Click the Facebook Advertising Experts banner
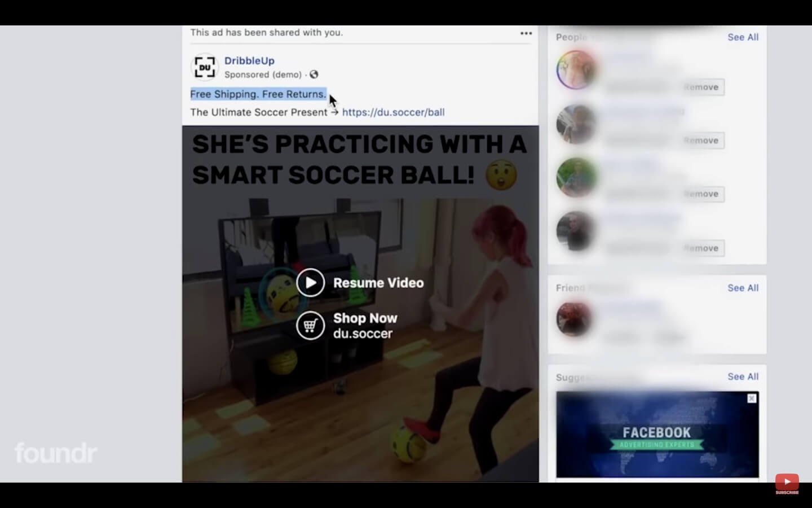Image resolution: width=812 pixels, height=508 pixels. click(657, 435)
